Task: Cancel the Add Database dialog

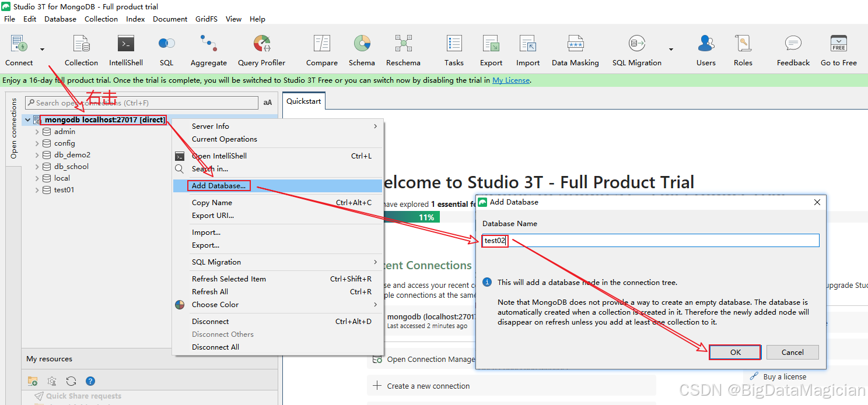Action: [x=792, y=352]
